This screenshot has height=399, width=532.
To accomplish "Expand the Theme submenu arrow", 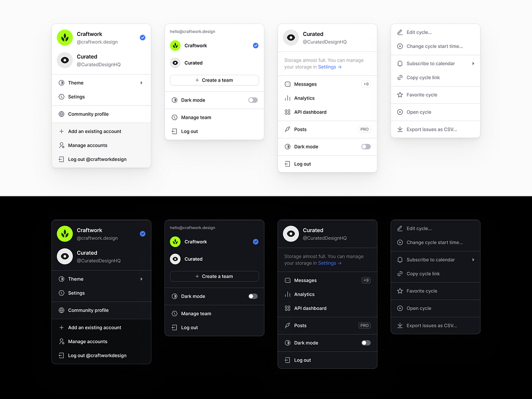I will (141, 82).
